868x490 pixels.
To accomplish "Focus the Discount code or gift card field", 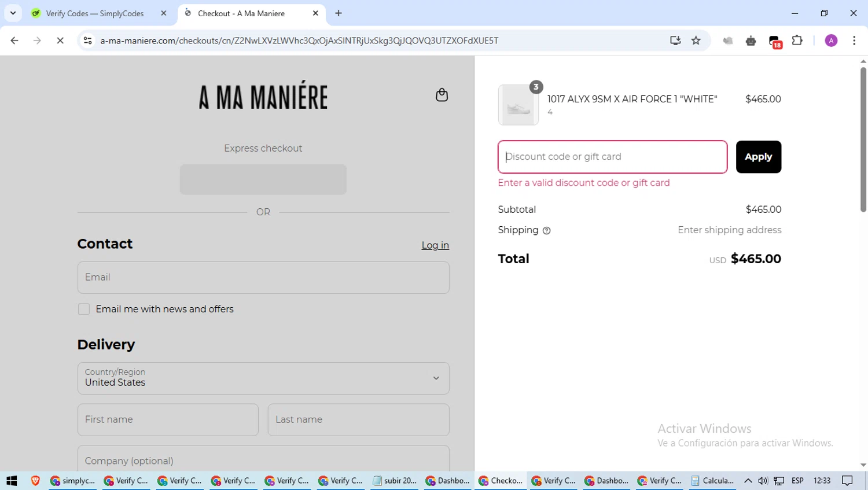I will coord(612,157).
